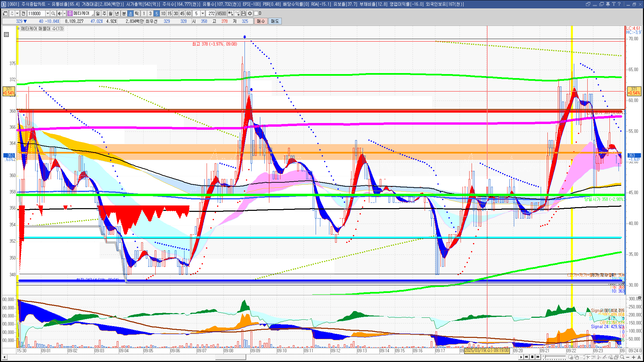Screen dimensions: 644x362
Task: Select the 60 interval tab
Action: click(189, 13)
